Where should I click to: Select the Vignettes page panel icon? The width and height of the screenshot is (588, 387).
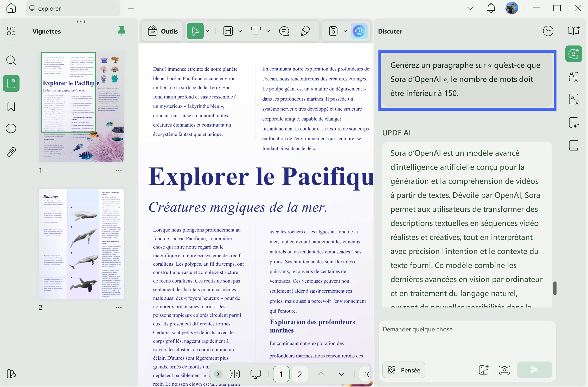tap(11, 83)
